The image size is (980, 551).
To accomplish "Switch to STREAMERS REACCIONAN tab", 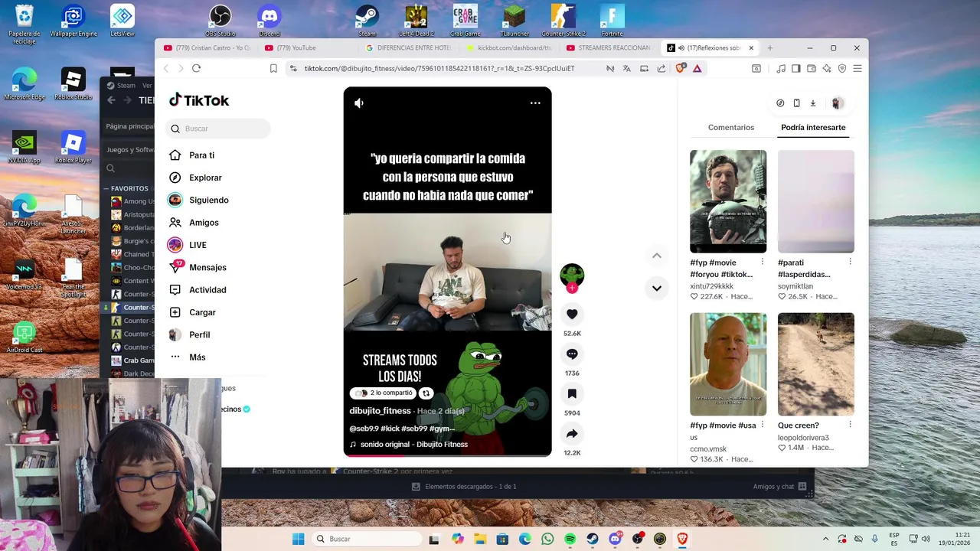I will 609,47.
